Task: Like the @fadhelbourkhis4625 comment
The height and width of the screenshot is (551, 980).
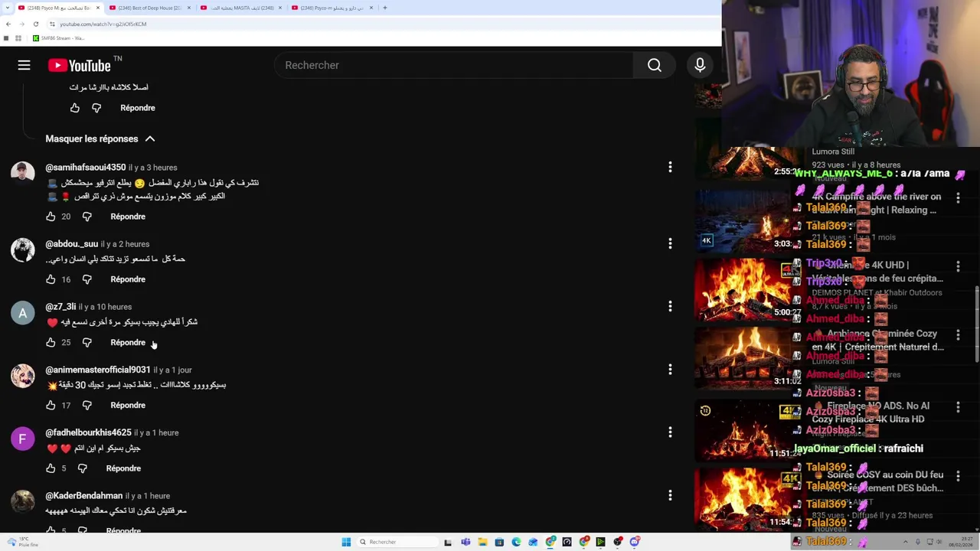Action: coord(51,468)
